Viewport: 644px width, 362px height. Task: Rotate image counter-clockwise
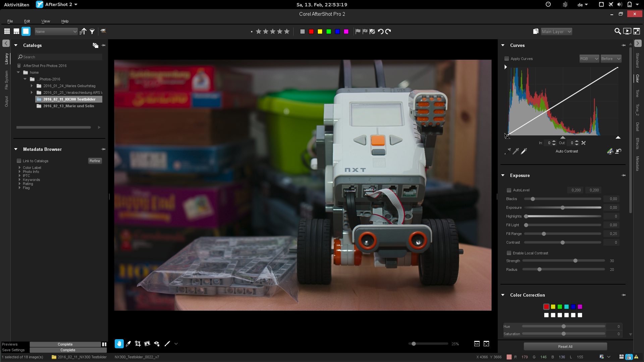pyautogui.click(x=381, y=32)
